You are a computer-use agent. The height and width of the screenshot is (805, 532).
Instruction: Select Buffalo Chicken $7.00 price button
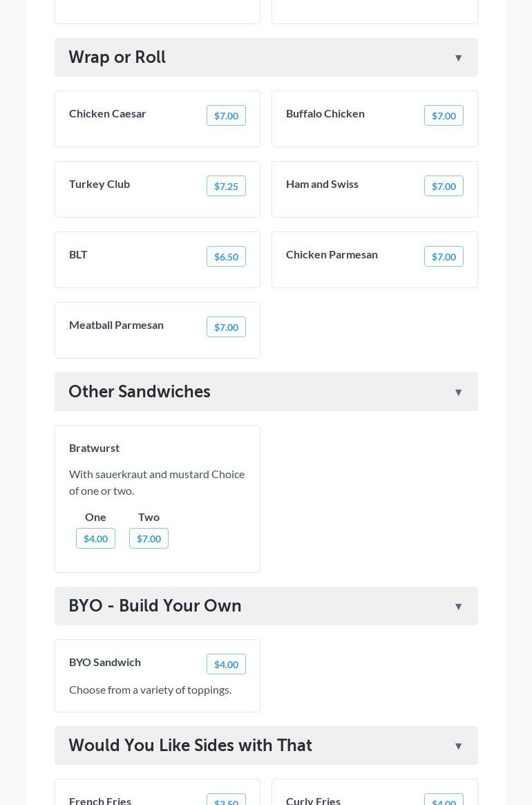pos(444,115)
